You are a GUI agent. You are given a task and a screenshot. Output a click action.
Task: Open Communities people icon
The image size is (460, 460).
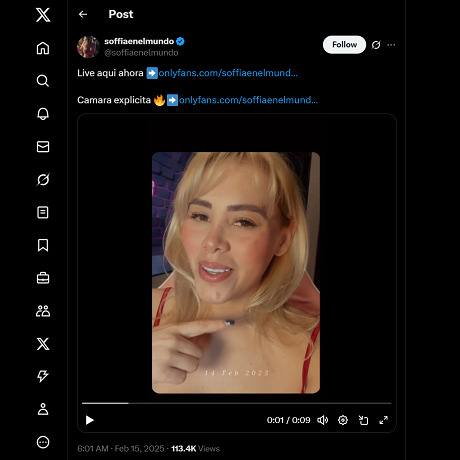click(x=43, y=311)
